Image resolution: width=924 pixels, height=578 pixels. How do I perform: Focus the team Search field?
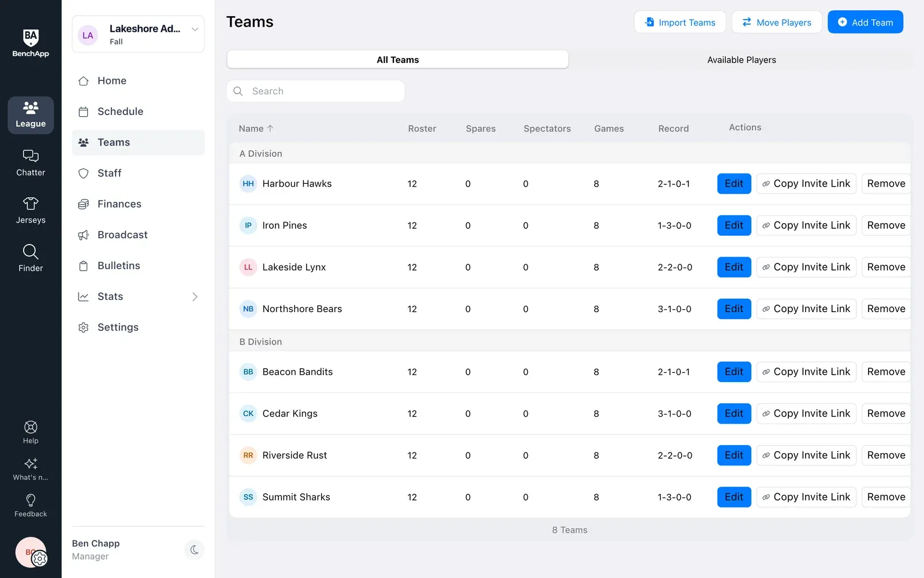(x=316, y=91)
